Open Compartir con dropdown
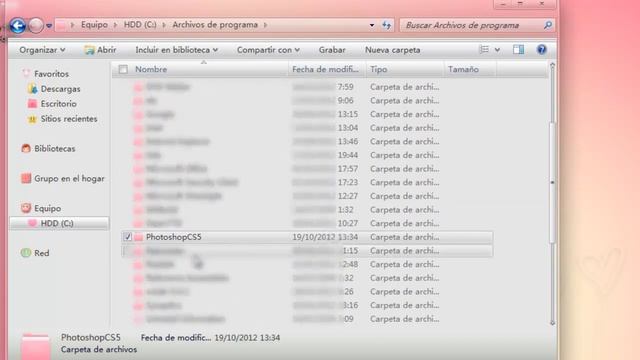640x360 pixels. click(x=268, y=50)
